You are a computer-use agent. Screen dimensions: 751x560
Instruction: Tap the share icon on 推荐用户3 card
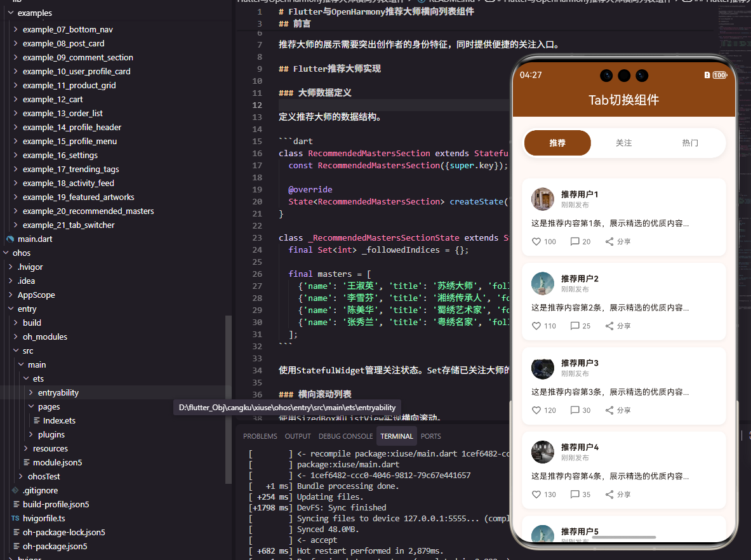(609, 411)
